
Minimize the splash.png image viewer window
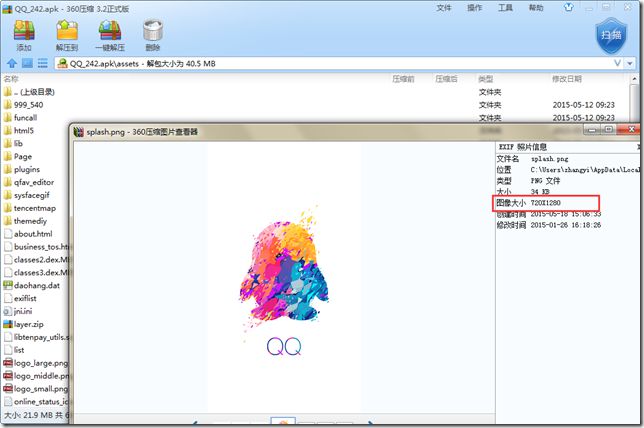click(593, 129)
